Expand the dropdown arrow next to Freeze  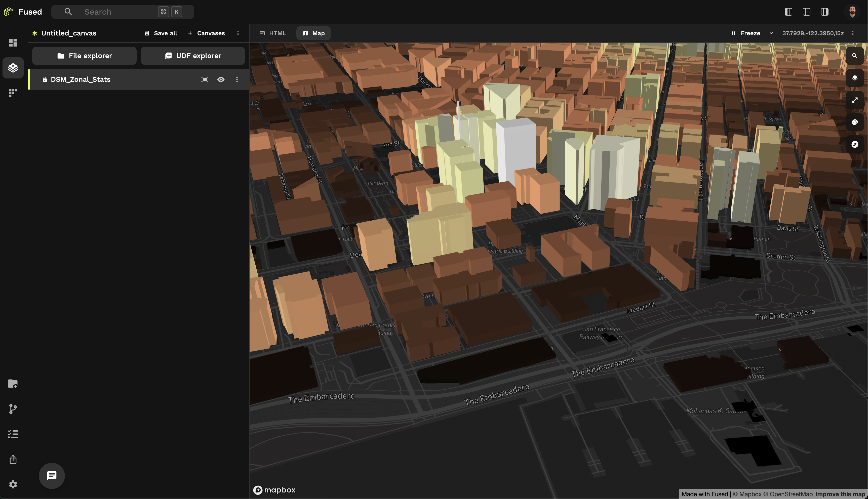771,33
